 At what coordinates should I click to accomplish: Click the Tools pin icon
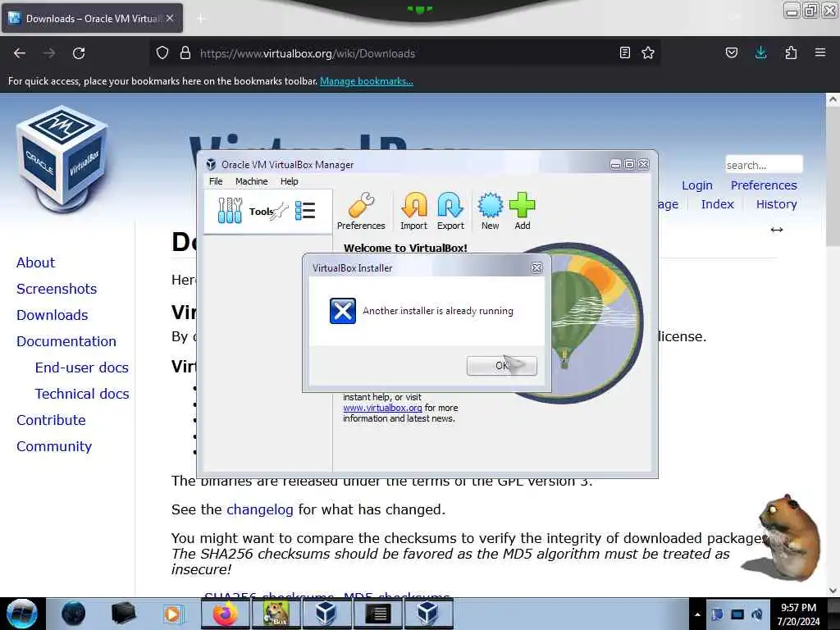point(281,212)
